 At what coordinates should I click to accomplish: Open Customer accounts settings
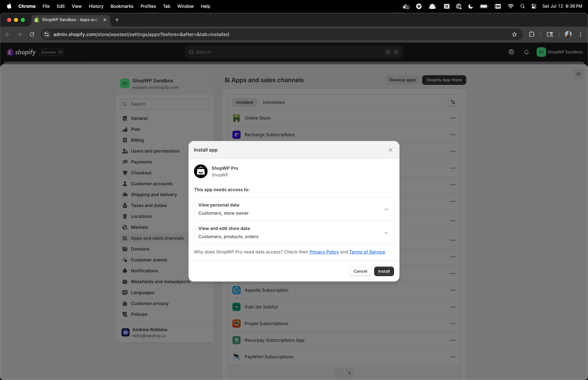[154, 184]
